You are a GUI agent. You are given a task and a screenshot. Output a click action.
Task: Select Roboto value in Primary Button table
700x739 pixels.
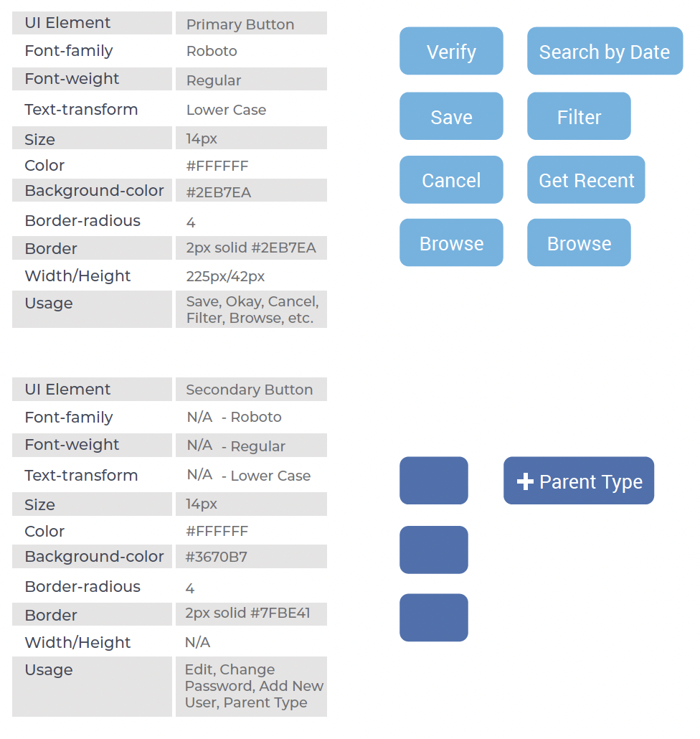[212, 52]
